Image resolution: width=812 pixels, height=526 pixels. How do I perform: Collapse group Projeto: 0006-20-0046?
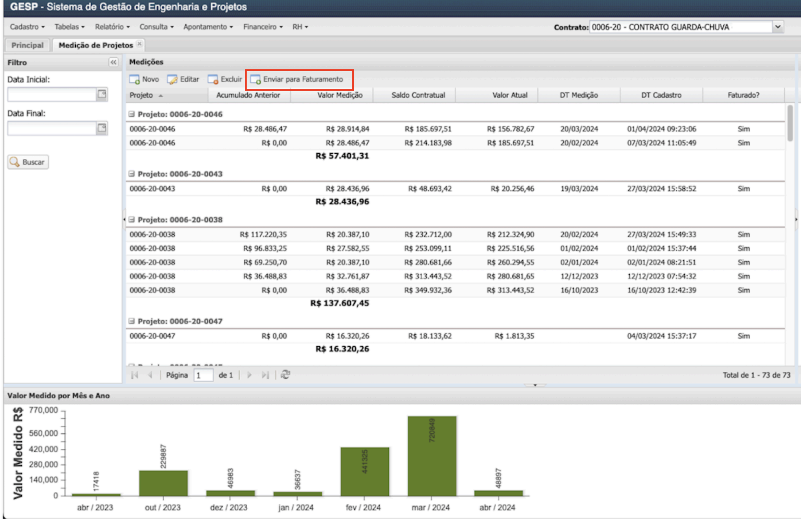132,114
